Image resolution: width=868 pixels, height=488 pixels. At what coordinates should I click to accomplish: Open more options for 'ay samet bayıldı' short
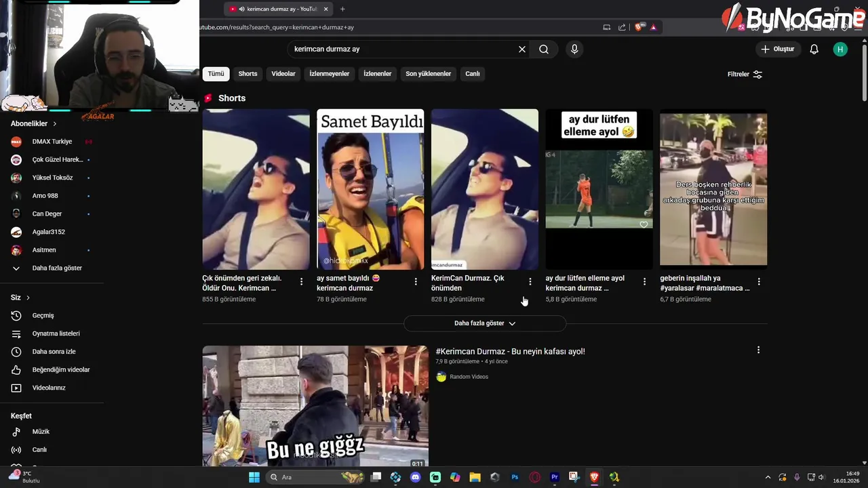click(x=416, y=281)
